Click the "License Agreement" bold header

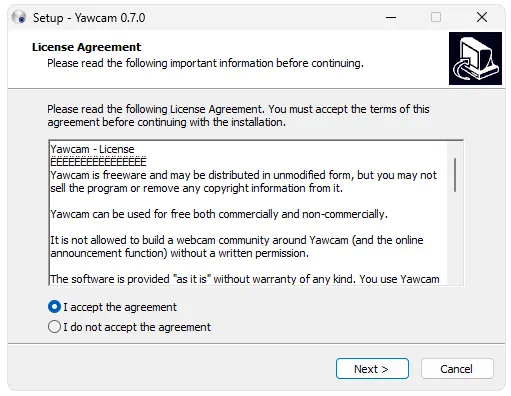pyautogui.click(x=86, y=47)
